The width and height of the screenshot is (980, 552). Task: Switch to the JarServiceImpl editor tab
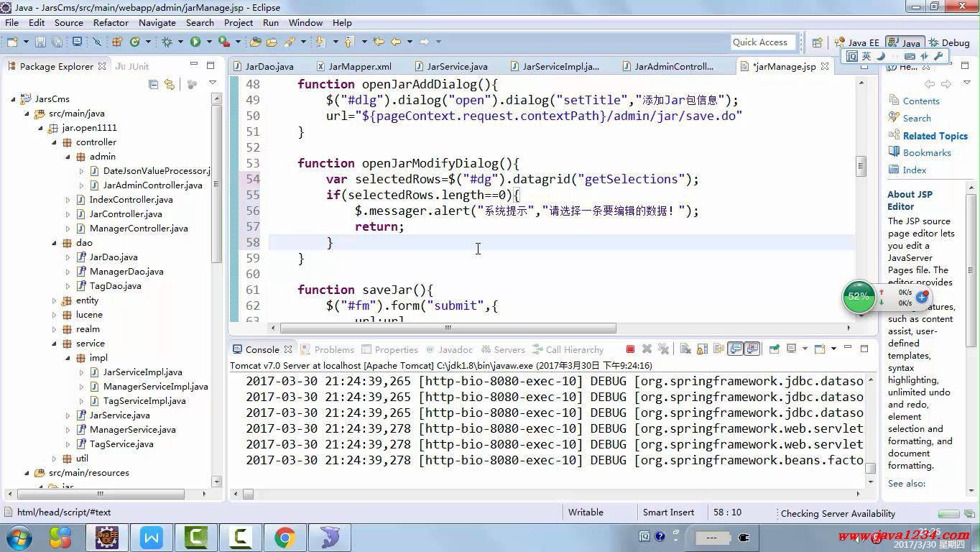click(554, 66)
